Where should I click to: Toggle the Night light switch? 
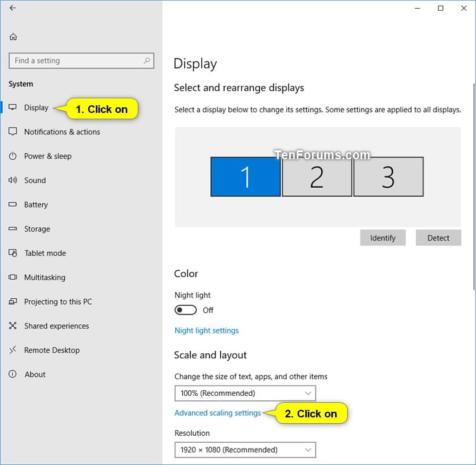pos(185,310)
